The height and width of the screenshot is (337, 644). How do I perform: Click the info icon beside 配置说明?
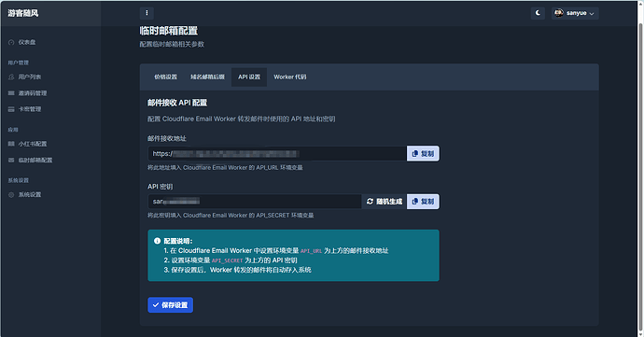157,241
